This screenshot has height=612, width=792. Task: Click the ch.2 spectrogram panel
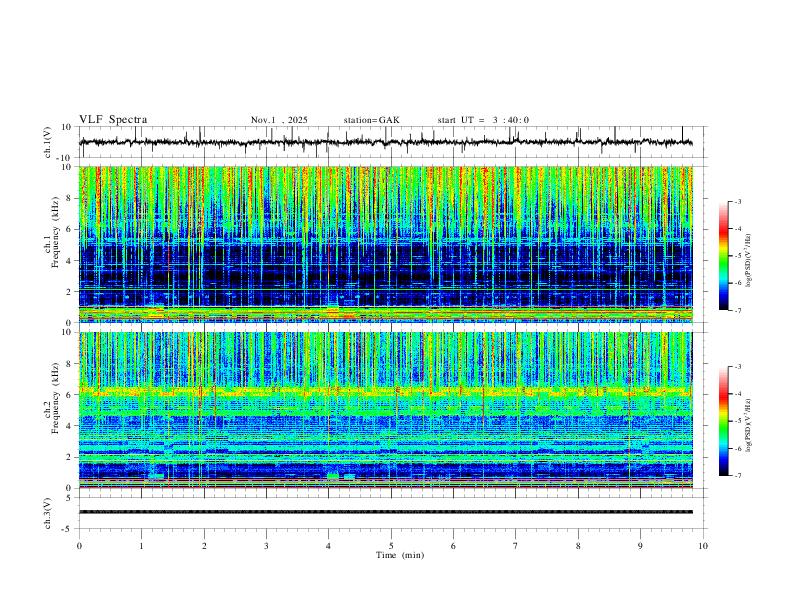click(x=385, y=410)
